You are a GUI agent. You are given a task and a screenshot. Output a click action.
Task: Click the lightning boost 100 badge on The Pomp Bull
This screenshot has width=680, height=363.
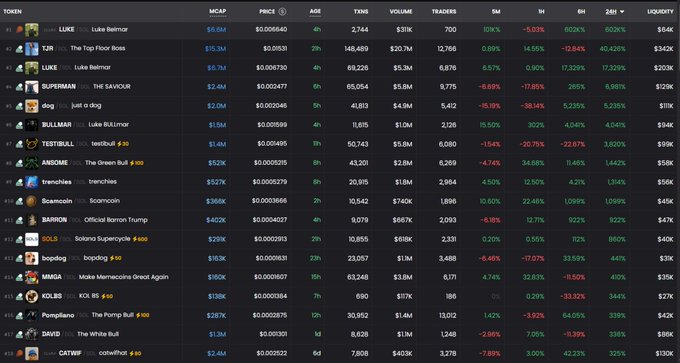(x=142, y=315)
